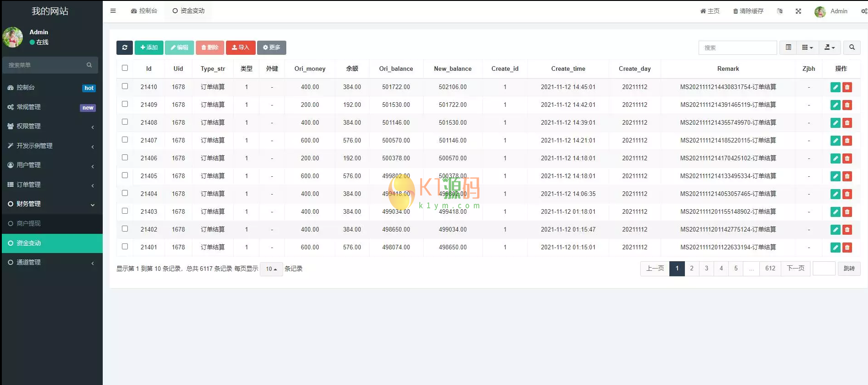Switch to the 控制台 tab
Viewport: 868px width, 385px height.
(144, 11)
